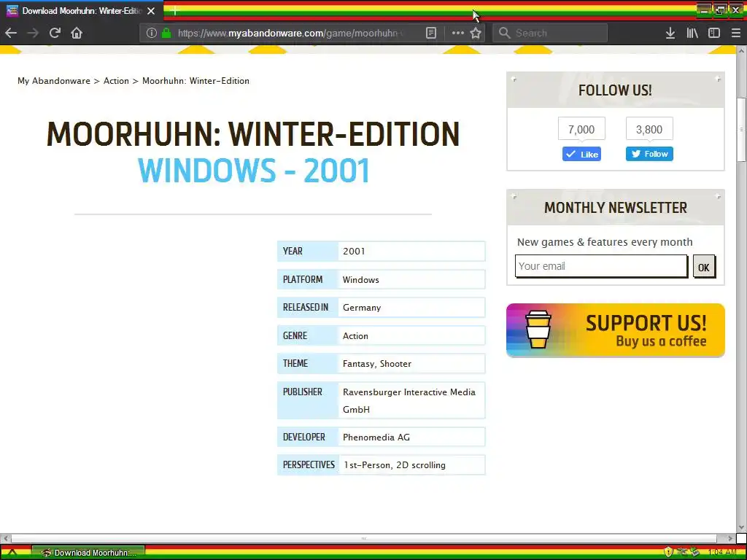This screenshot has width=747, height=560.
Task: Open year 2001 link
Action: pos(354,252)
